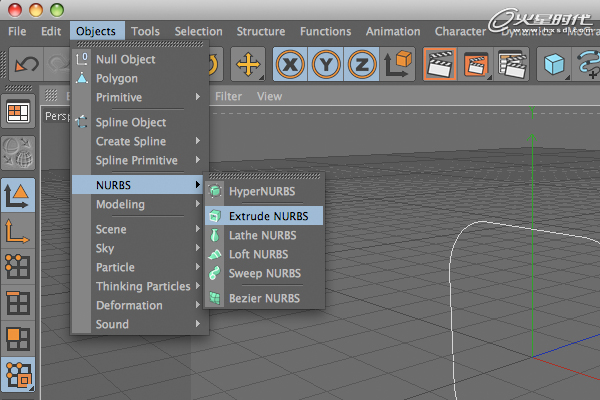Image resolution: width=600 pixels, height=400 pixels.
Task: Click Sweep NURBS in the NURBS submenu
Action: pos(264,273)
